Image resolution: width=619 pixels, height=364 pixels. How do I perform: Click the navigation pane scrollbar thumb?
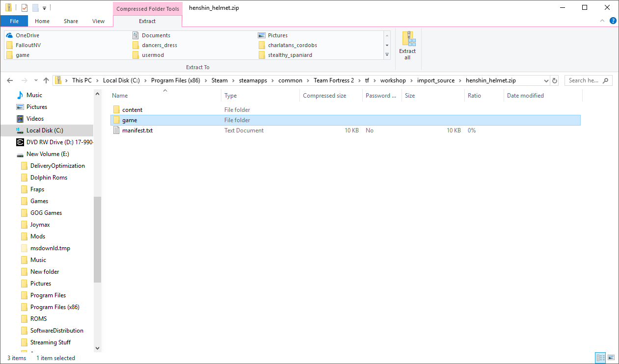click(x=97, y=239)
